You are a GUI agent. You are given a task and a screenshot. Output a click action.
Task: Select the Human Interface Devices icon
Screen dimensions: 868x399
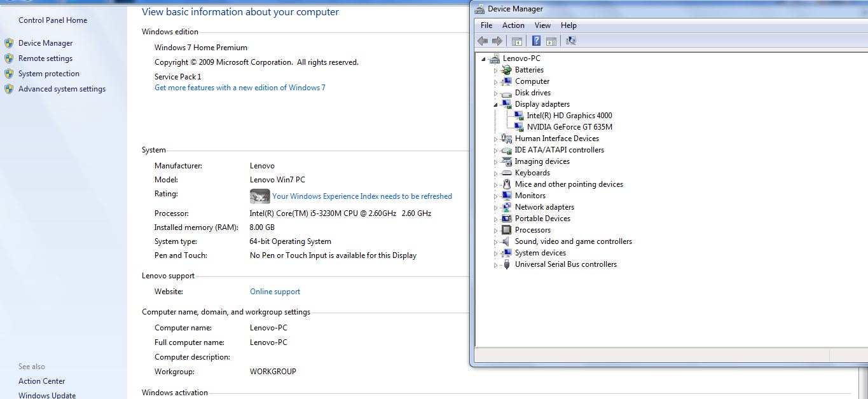point(507,139)
